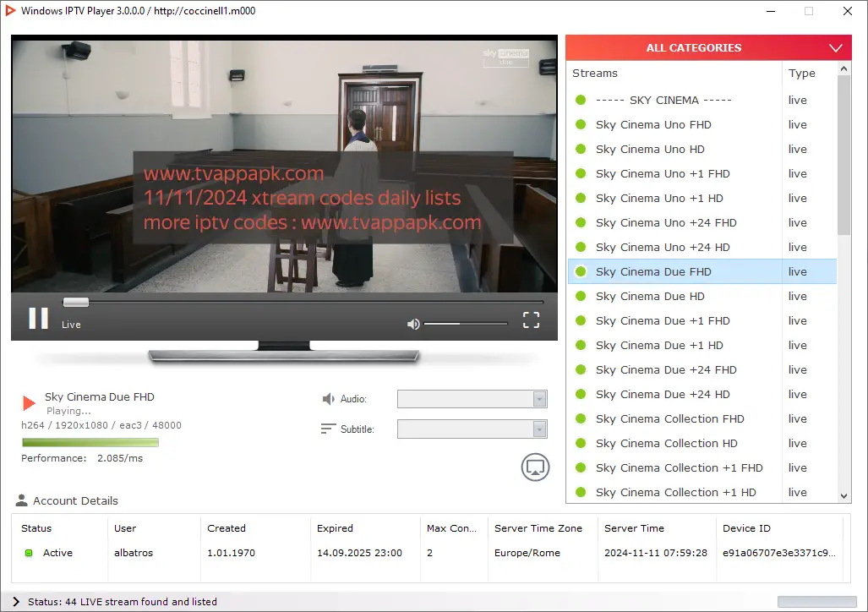
Task: Select Sky Cinema Due +24 FHD stream
Action: tap(702, 369)
